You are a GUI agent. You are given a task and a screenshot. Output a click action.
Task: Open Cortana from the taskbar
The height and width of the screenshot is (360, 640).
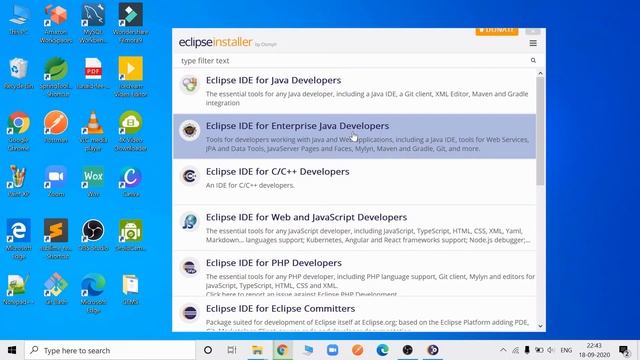[x=208, y=350]
